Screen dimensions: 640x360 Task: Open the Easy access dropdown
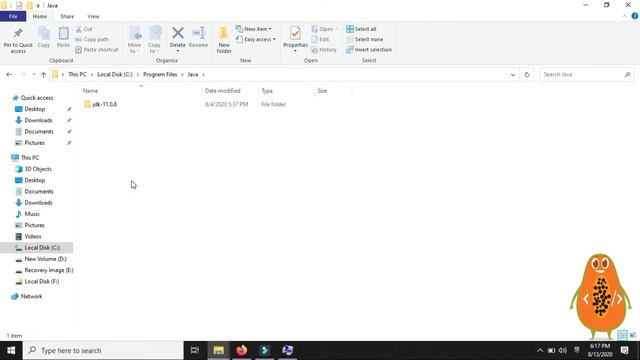256,40
